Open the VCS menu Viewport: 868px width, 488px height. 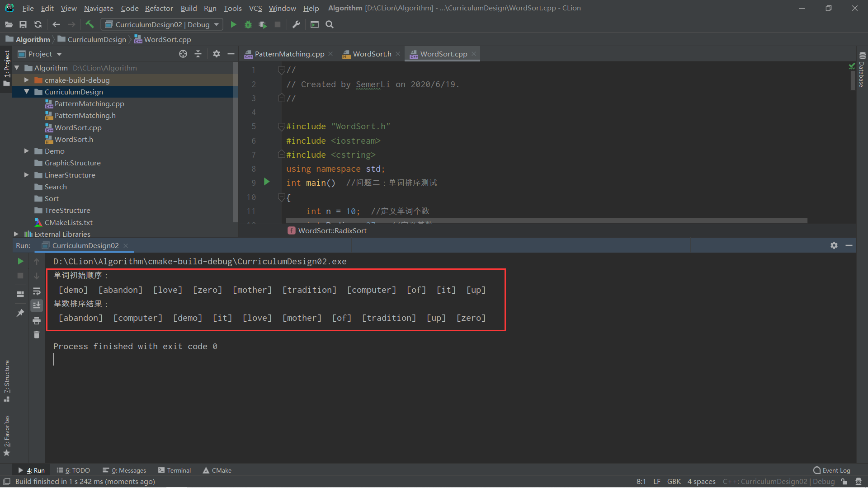(x=255, y=8)
